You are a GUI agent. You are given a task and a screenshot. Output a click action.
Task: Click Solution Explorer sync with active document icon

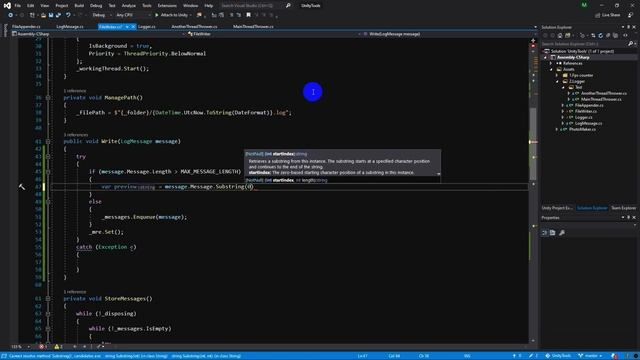(x=593, y=36)
